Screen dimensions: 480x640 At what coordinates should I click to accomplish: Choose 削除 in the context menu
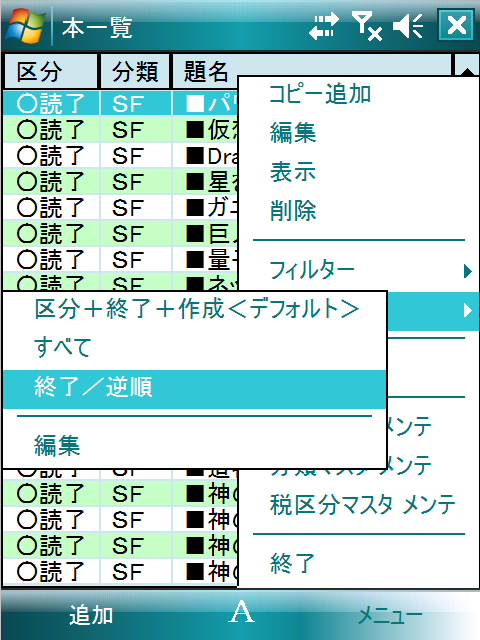click(293, 211)
